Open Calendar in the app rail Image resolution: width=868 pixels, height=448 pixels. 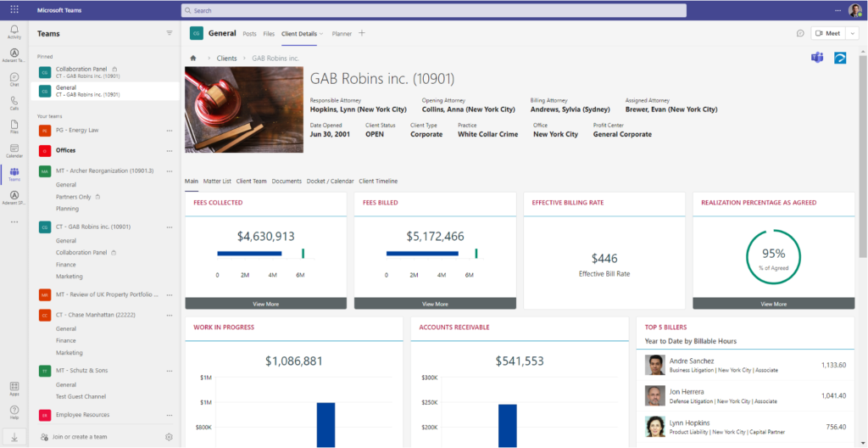point(14,150)
